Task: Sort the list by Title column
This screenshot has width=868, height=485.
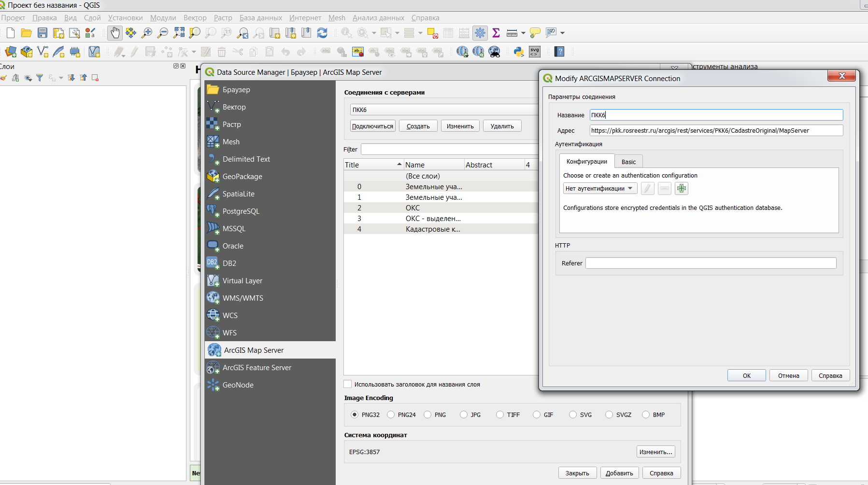Action: coord(372,165)
